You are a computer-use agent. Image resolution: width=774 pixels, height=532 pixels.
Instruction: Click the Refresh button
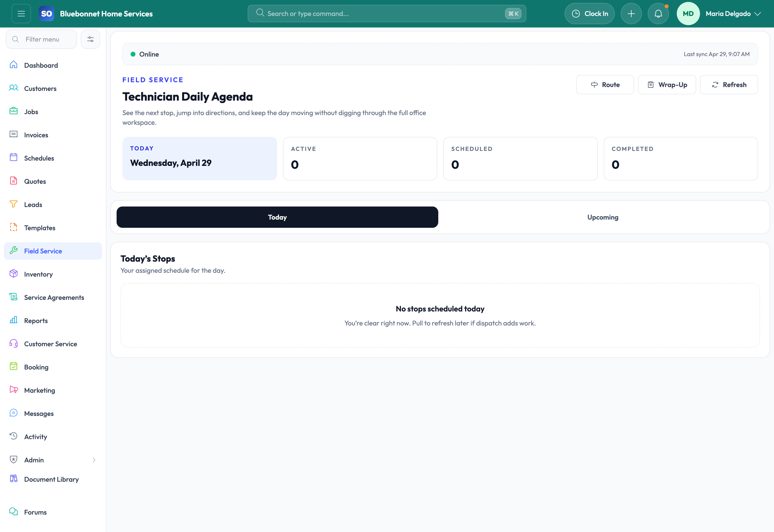pyautogui.click(x=729, y=85)
